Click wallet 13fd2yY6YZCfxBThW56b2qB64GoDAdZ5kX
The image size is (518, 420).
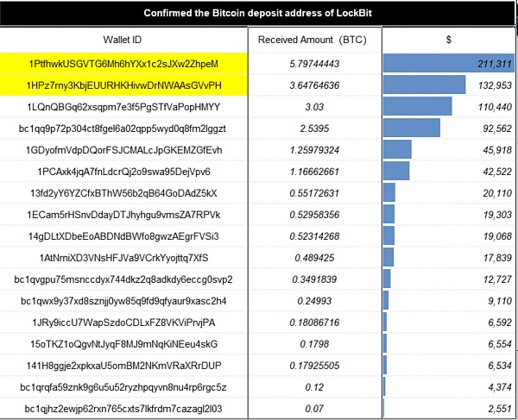[x=123, y=192]
